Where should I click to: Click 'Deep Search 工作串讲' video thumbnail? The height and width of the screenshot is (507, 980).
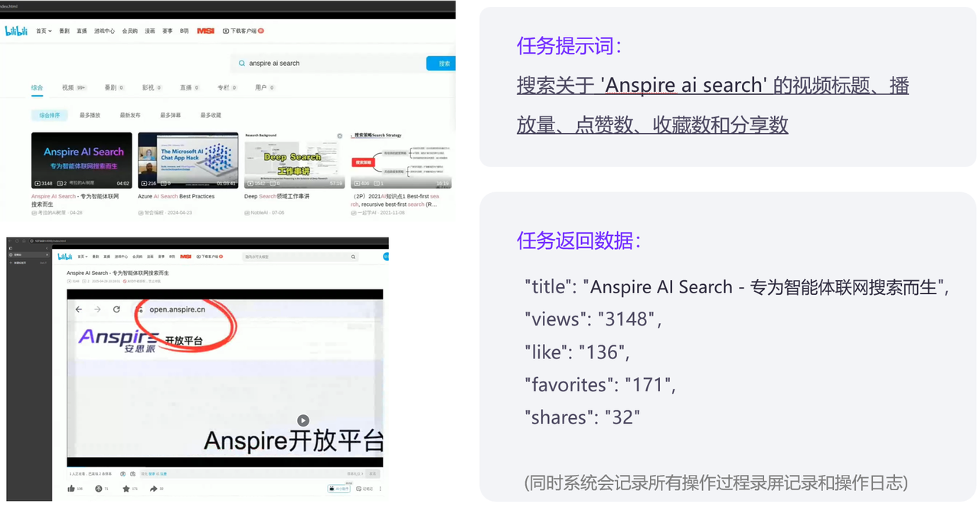[295, 160]
